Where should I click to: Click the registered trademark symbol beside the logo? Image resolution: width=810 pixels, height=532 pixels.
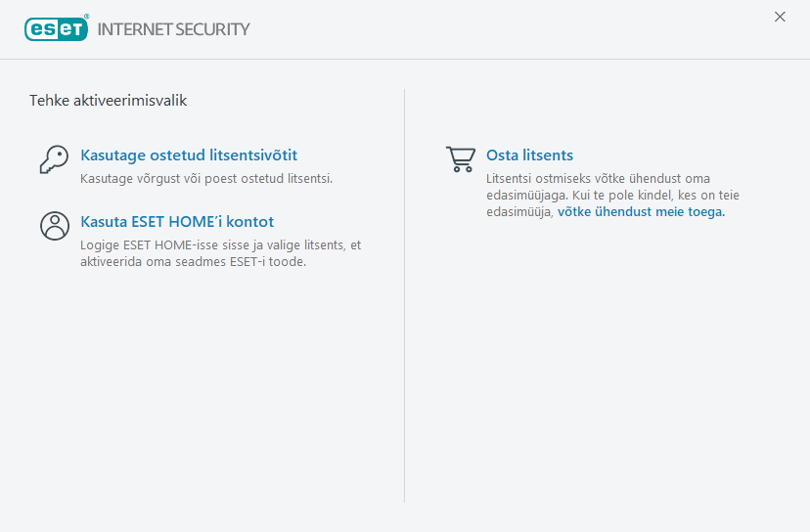click(86, 18)
